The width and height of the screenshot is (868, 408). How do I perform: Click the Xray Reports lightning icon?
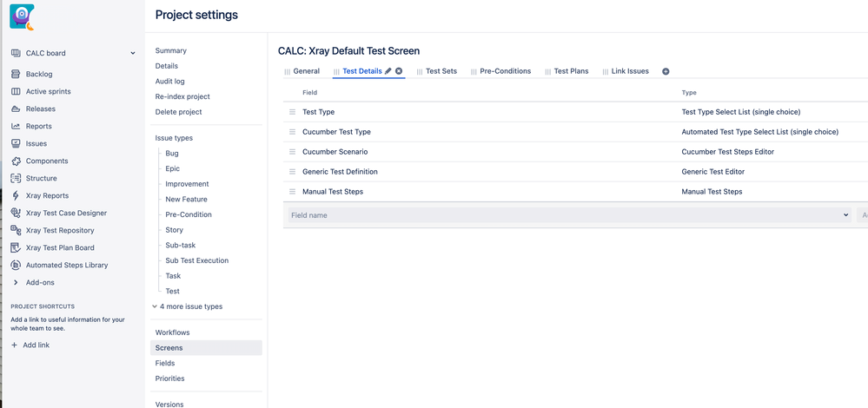(x=16, y=195)
